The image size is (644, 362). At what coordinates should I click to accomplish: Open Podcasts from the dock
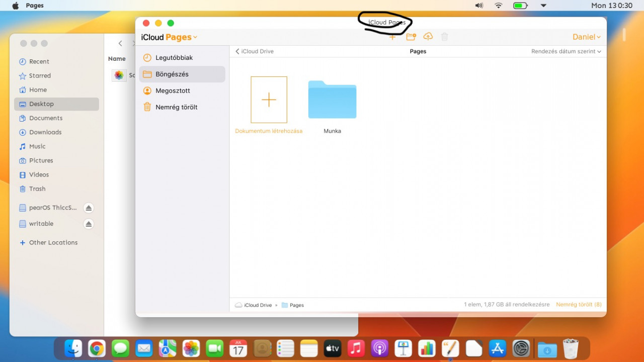(380, 348)
